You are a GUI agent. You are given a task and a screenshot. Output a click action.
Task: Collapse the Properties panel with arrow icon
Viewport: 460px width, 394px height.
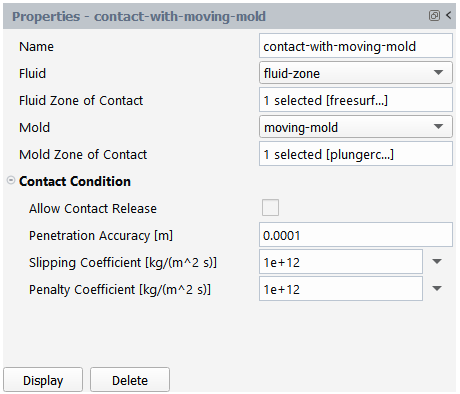click(x=449, y=15)
